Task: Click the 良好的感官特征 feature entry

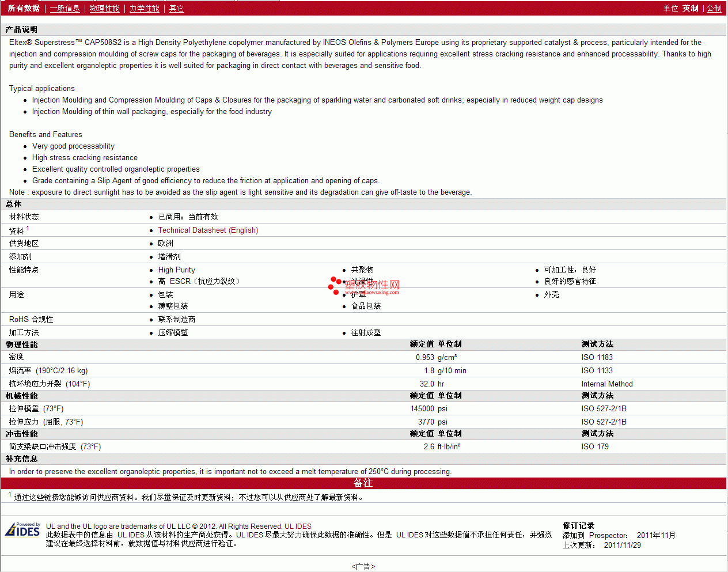Action: (570, 281)
